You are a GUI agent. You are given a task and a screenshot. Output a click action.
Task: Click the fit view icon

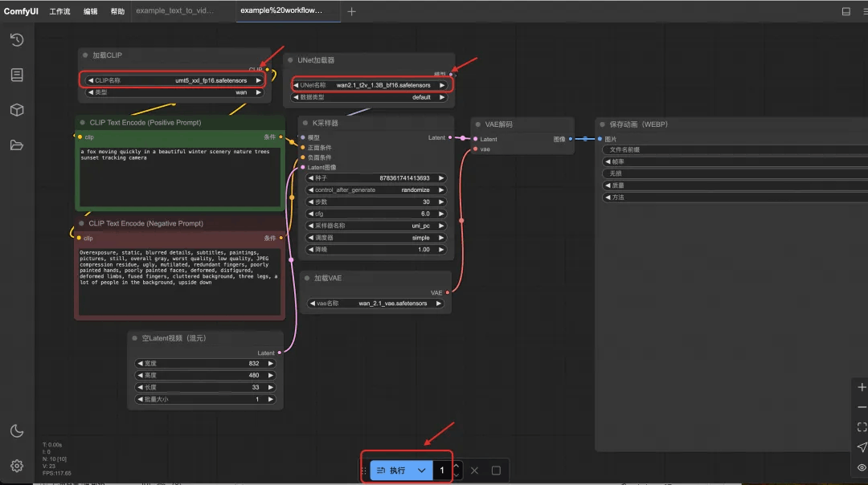click(x=862, y=427)
